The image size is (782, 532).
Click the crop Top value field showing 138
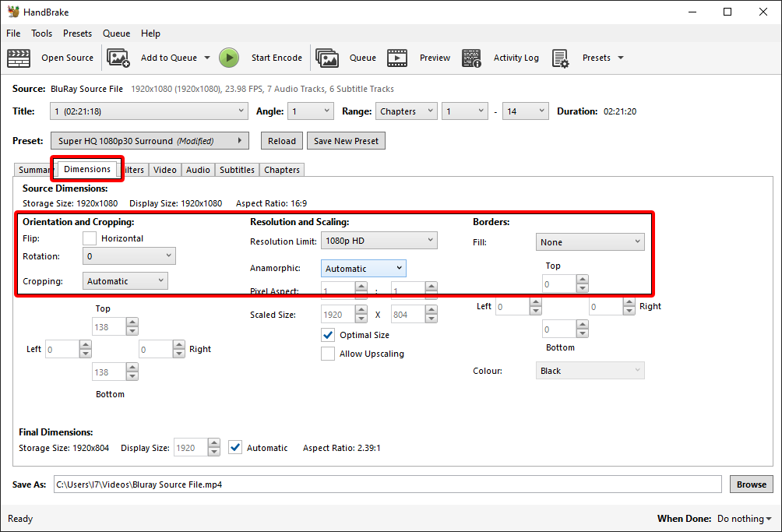(x=109, y=327)
